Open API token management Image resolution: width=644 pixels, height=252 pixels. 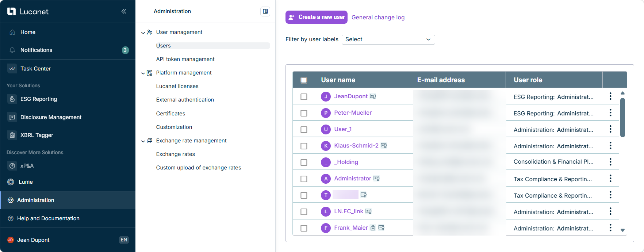[x=185, y=59]
